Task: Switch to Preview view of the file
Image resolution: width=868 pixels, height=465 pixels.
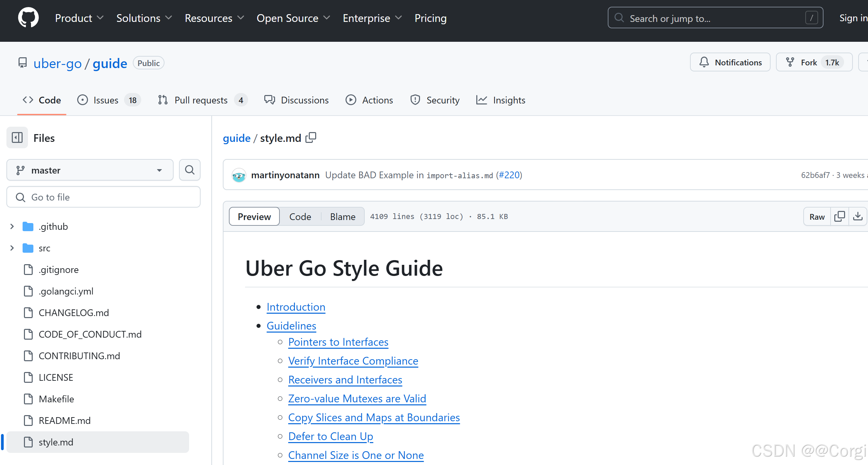Action: [254, 216]
